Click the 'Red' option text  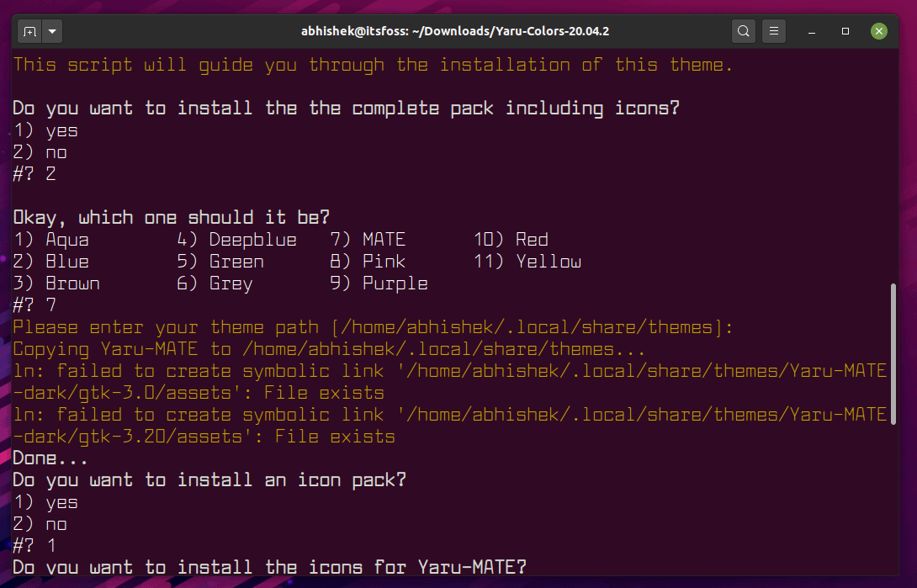point(532,239)
